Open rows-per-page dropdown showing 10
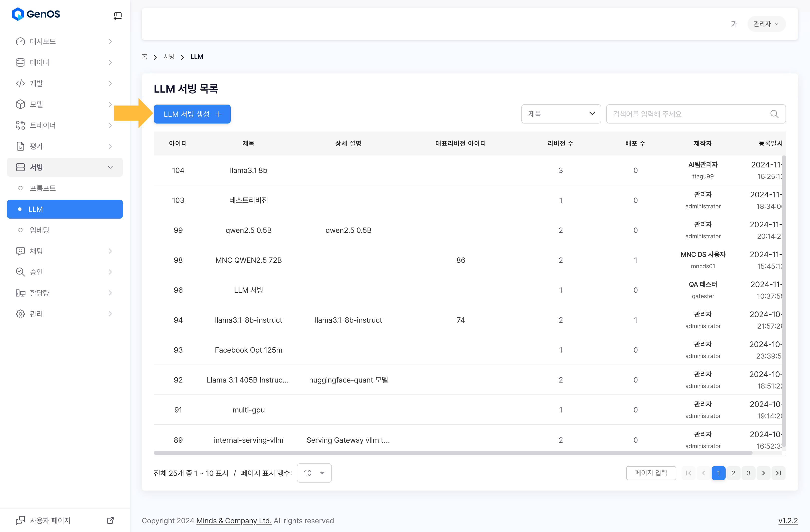The width and height of the screenshot is (810, 532). point(314,473)
